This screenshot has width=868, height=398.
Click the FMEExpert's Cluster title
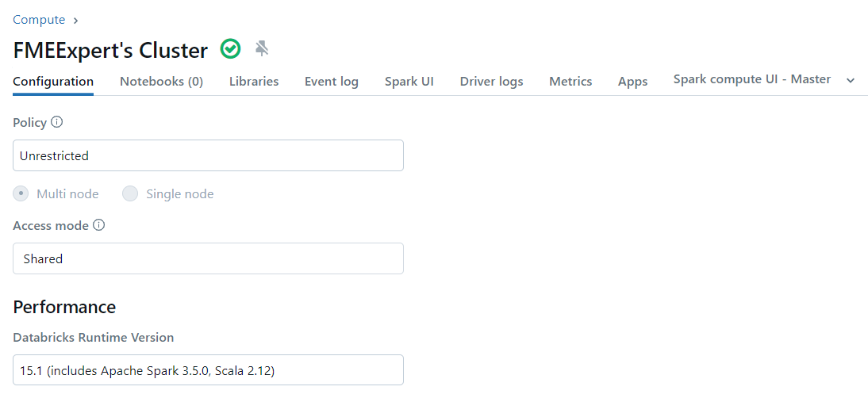click(110, 50)
